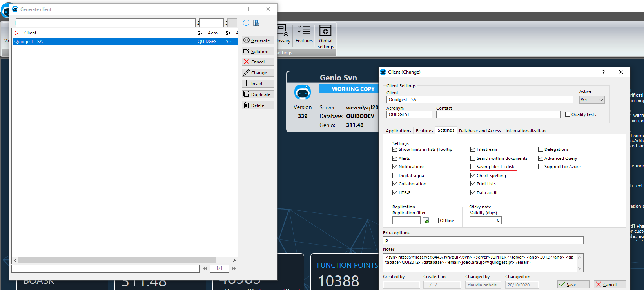The width and height of the screenshot is (644, 290).
Task: Click the refresh icon in Generate client window
Action: (246, 23)
